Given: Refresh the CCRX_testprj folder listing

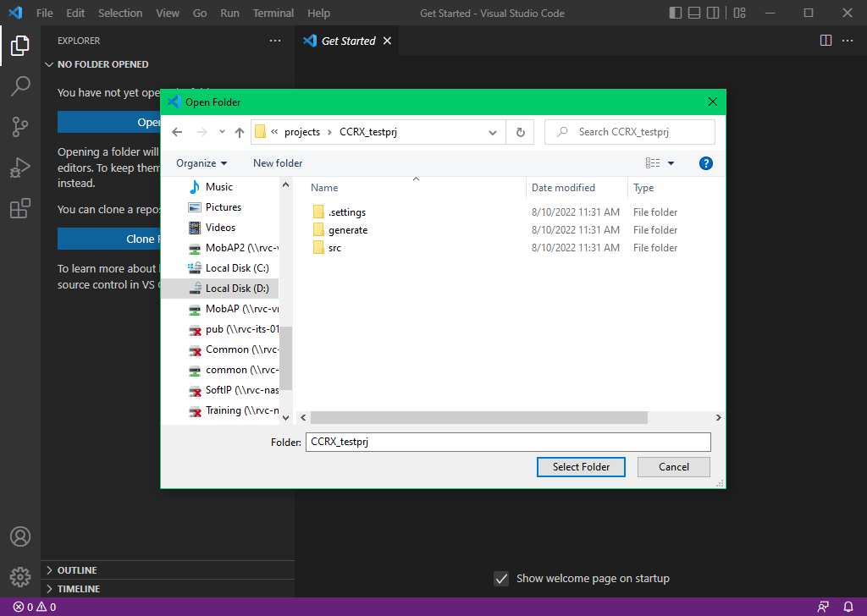Looking at the screenshot, I should click(521, 132).
